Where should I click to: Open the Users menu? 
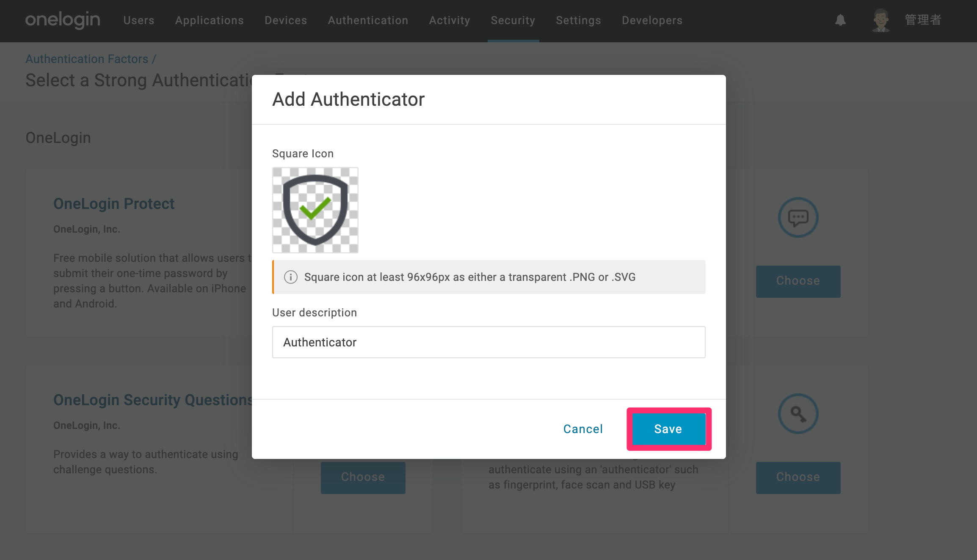pyautogui.click(x=139, y=20)
